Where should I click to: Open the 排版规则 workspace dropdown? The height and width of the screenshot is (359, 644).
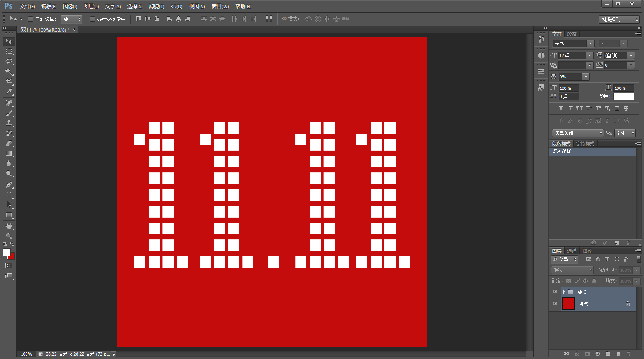coord(619,19)
